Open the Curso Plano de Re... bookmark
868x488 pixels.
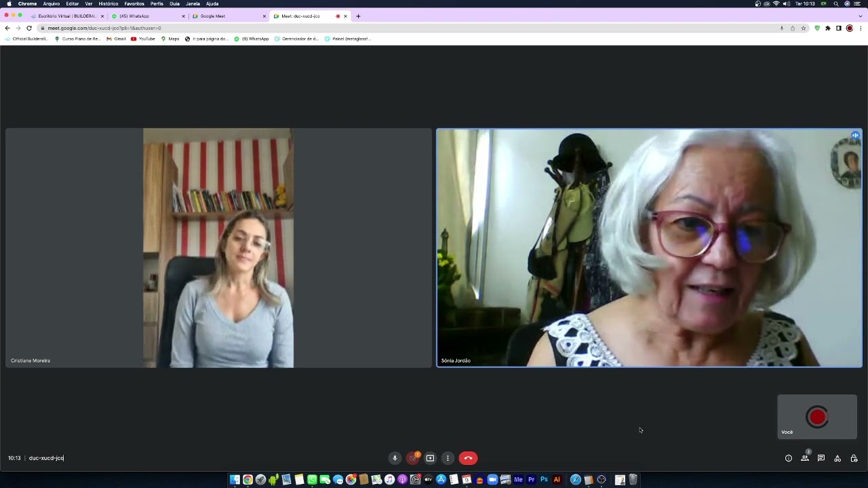click(x=77, y=39)
